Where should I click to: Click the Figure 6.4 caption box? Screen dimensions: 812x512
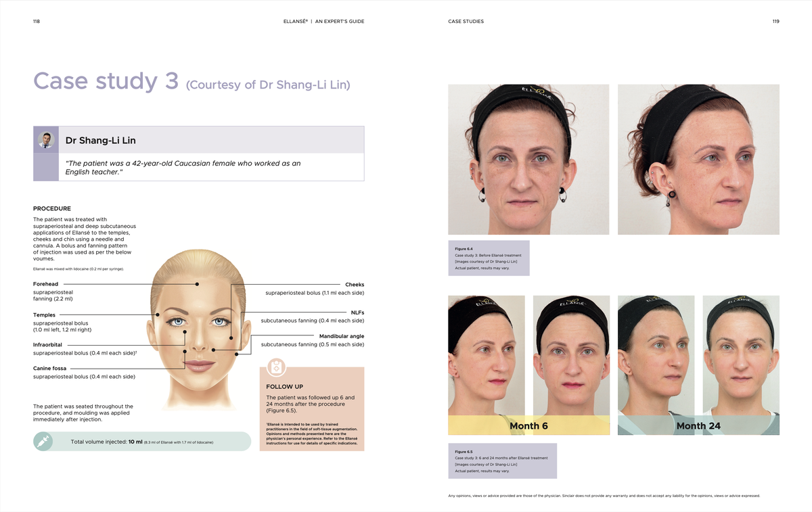[x=489, y=258]
